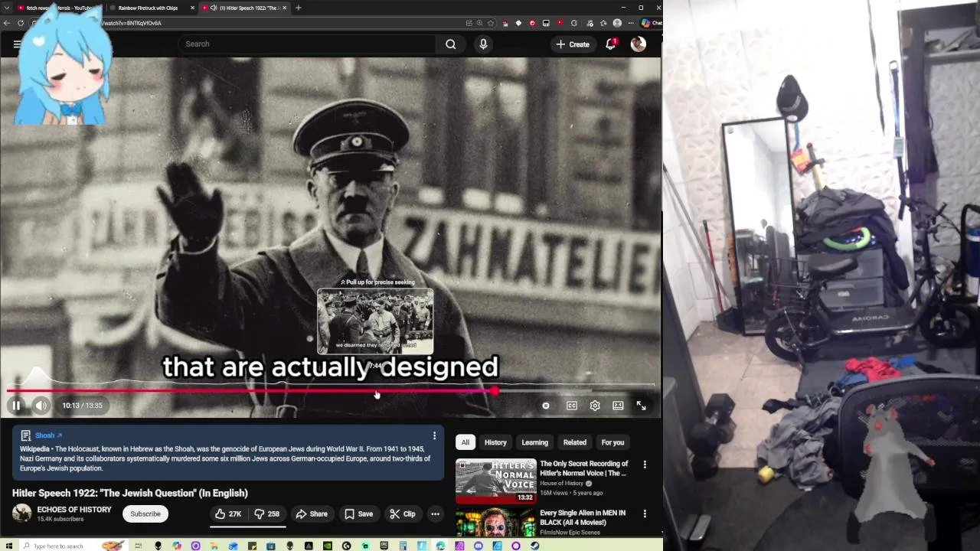
Task: Open options for The Only Secret Recording video
Action: pyautogui.click(x=645, y=465)
